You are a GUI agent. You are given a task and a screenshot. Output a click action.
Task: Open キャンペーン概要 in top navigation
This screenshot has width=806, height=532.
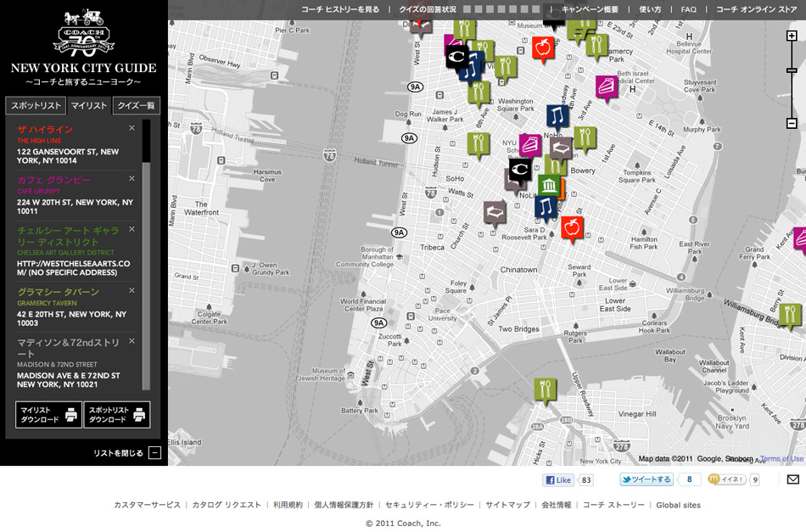click(x=590, y=9)
